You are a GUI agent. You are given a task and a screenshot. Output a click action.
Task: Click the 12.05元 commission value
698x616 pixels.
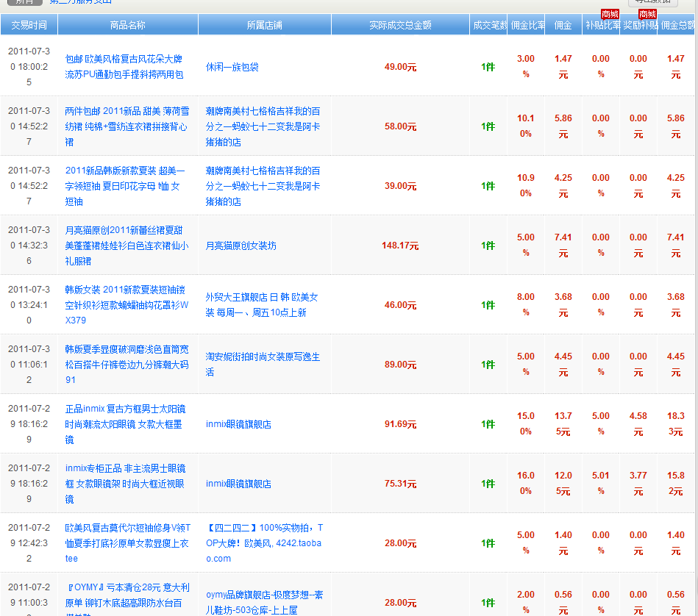coord(563,484)
